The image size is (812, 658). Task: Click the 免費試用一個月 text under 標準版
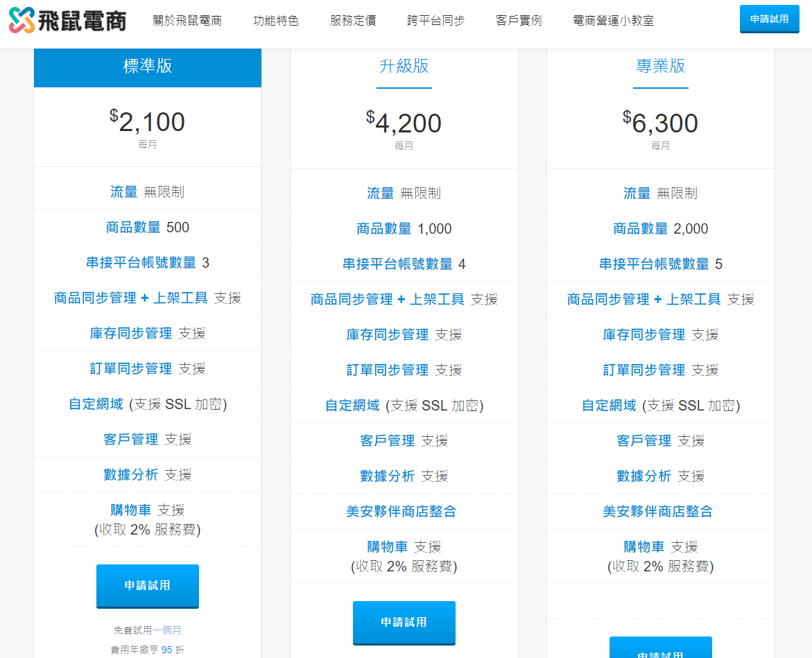pos(147,630)
